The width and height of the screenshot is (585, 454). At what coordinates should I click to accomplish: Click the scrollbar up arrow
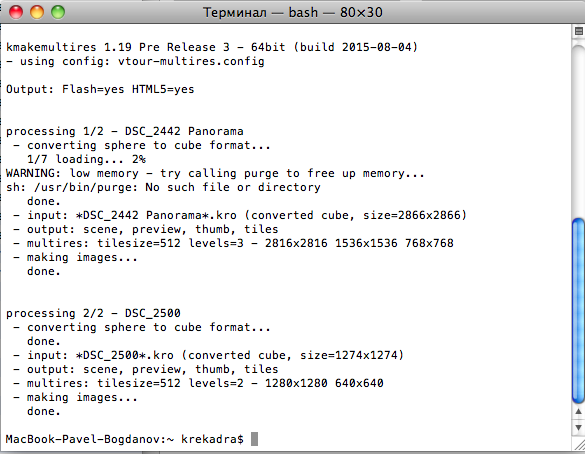coord(578,411)
